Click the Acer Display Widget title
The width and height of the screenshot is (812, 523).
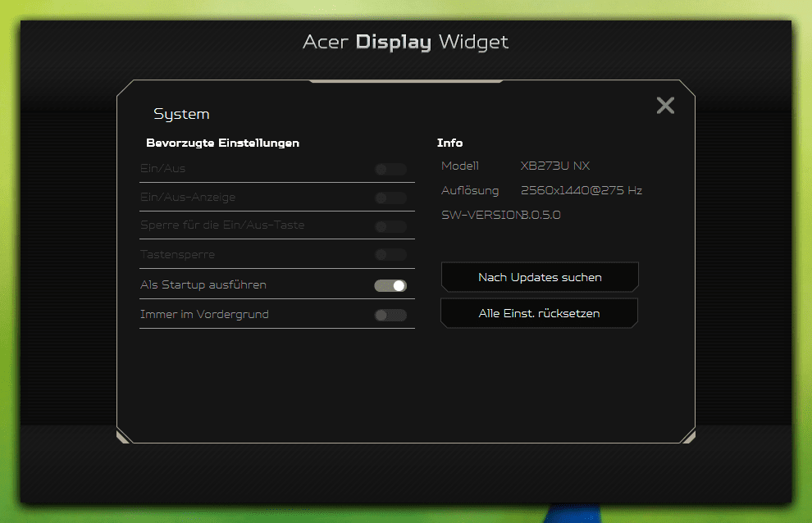click(405, 42)
